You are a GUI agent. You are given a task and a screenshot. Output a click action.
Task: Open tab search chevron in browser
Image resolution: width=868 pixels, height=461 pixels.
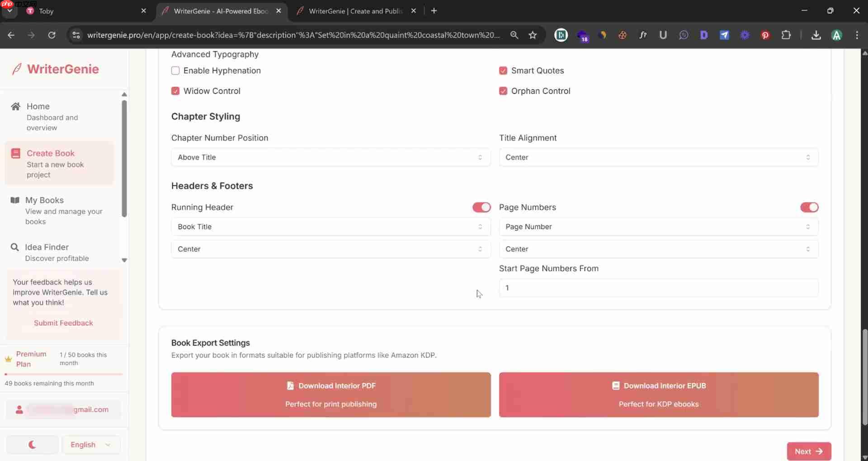(9, 11)
